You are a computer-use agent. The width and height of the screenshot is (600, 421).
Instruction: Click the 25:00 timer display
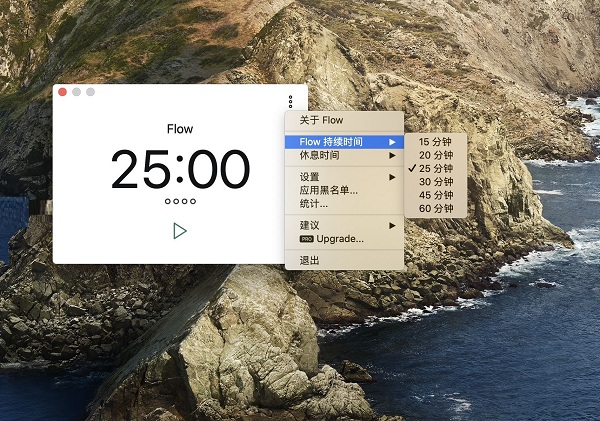tap(180, 169)
